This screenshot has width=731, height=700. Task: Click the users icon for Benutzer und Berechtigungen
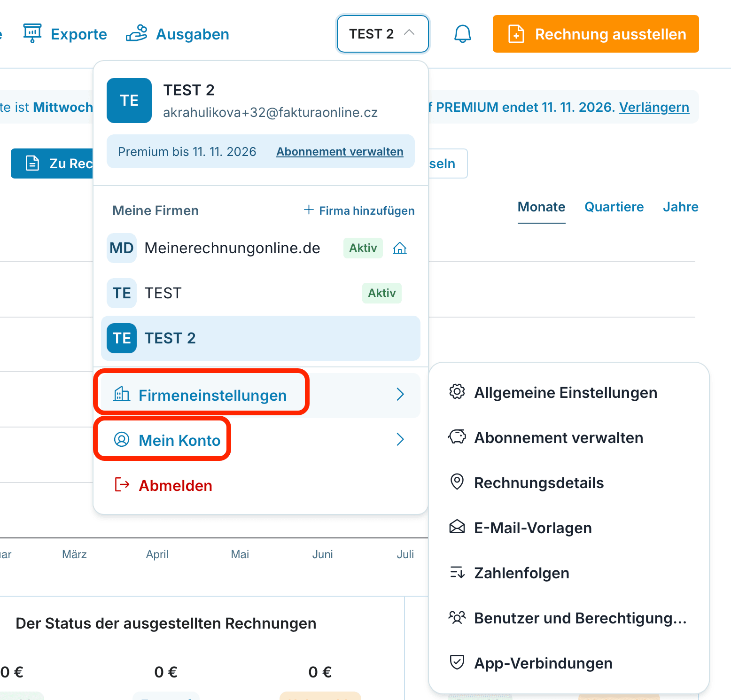pos(457,617)
